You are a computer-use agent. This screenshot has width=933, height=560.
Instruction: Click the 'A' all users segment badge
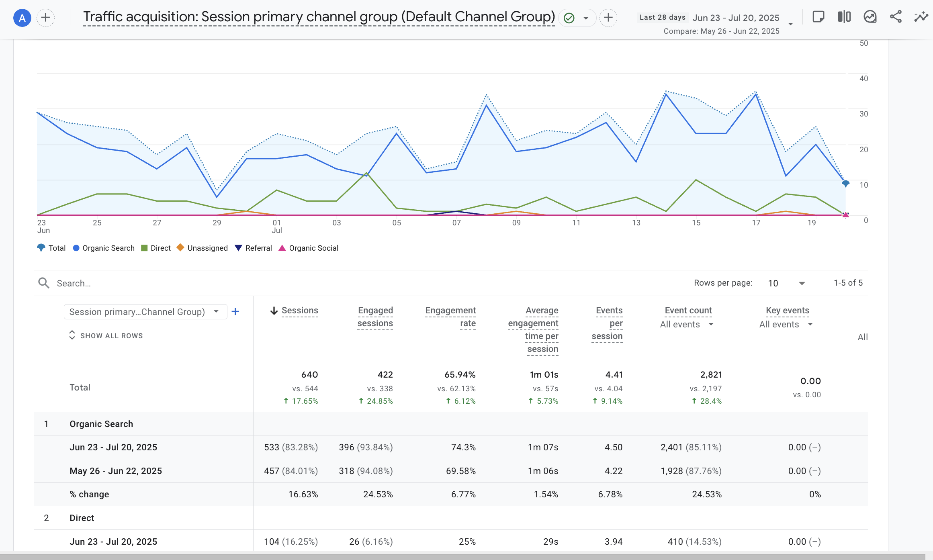[22, 18]
